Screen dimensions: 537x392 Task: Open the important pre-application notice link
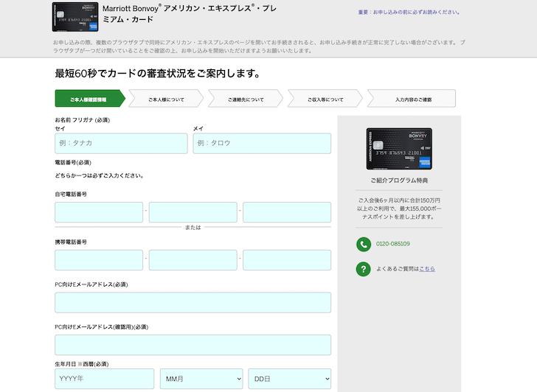tap(409, 13)
